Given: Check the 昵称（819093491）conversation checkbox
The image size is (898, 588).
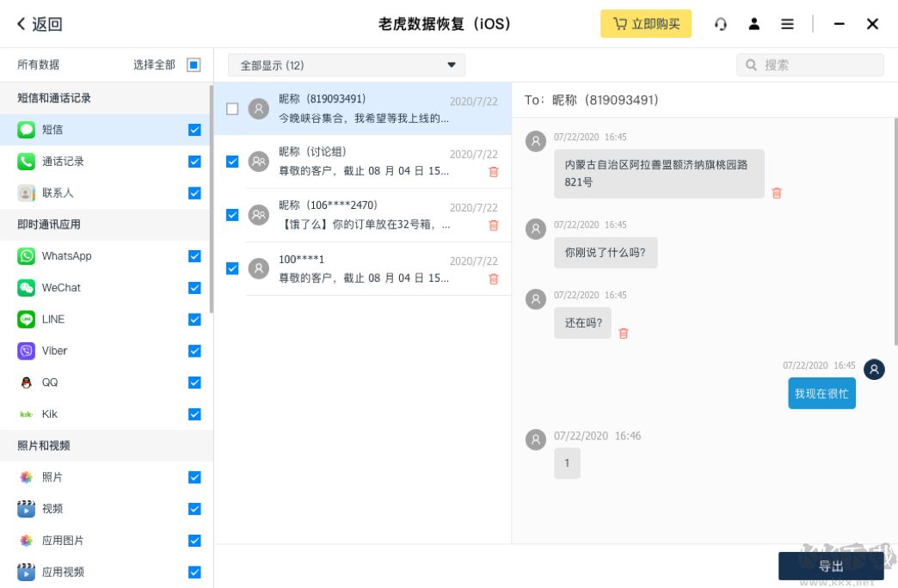Looking at the screenshot, I should tap(231, 109).
